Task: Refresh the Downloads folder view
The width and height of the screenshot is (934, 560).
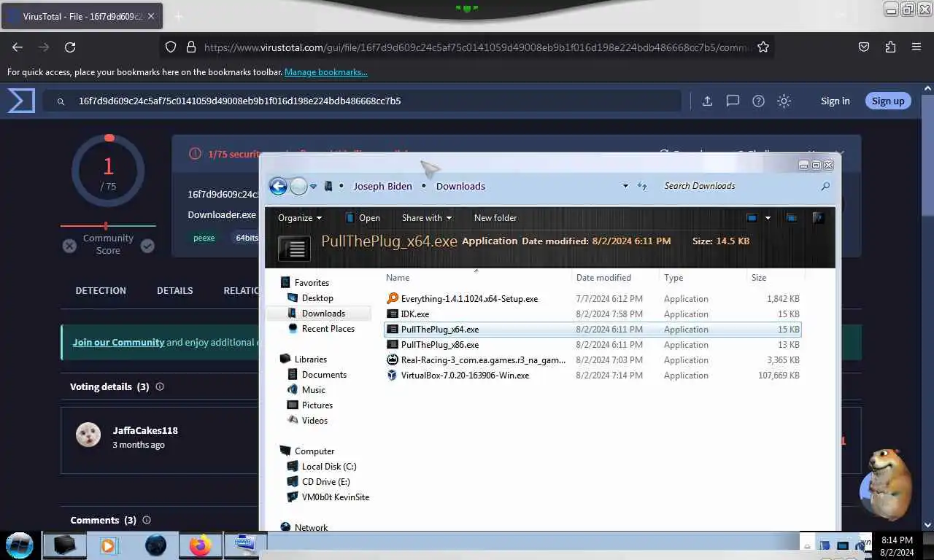Action: point(642,186)
